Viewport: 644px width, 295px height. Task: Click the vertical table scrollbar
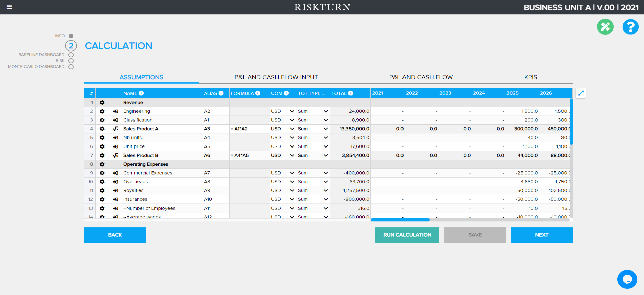point(571,122)
